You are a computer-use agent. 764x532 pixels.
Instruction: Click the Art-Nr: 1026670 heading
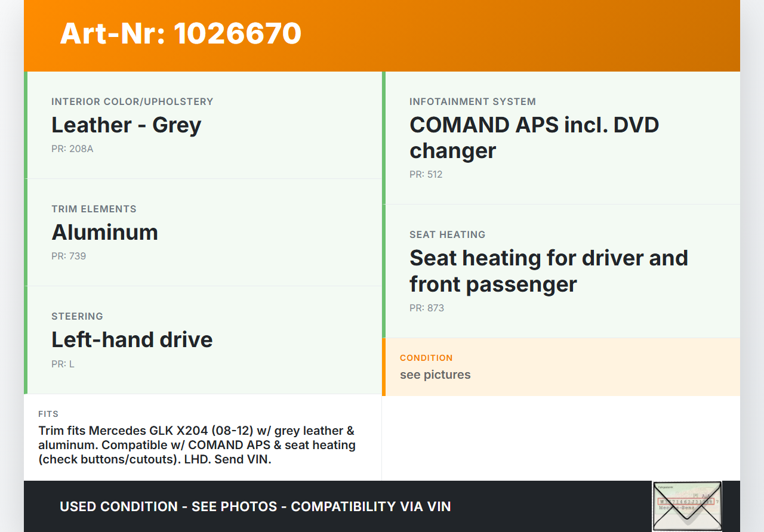180,33
